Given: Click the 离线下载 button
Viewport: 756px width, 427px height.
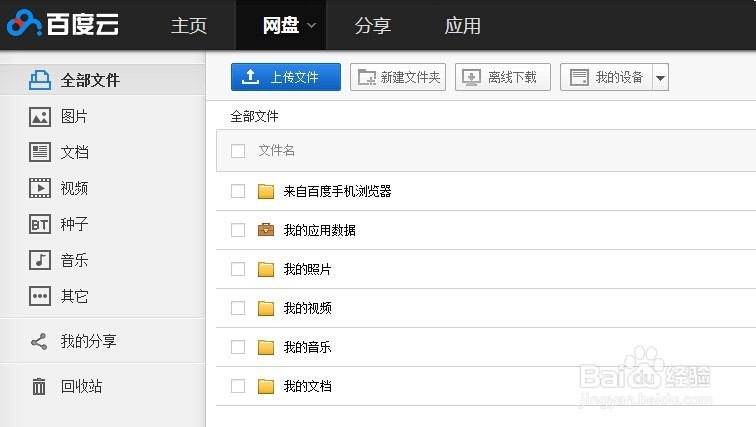Looking at the screenshot, I should coord(503,77).
